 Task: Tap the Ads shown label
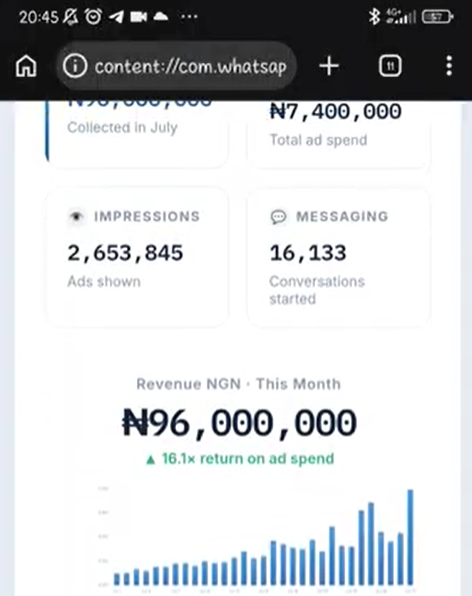[x=104, y=282]
